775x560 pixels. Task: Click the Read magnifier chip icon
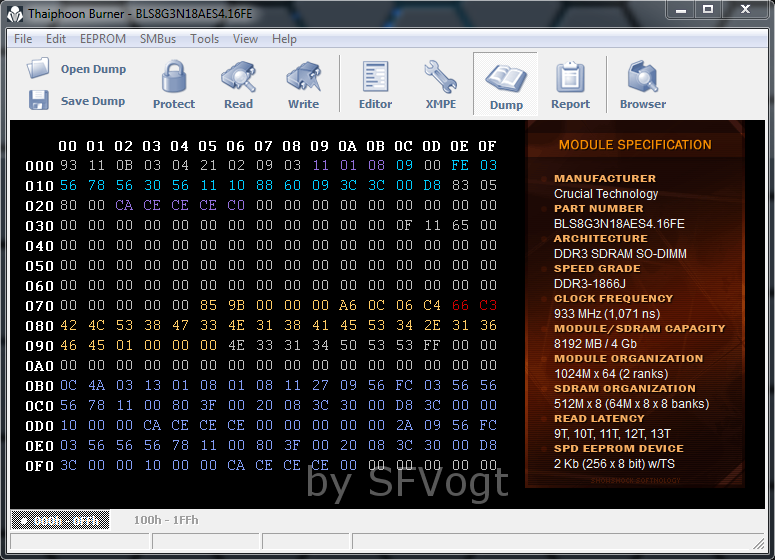tap(239, 77)
